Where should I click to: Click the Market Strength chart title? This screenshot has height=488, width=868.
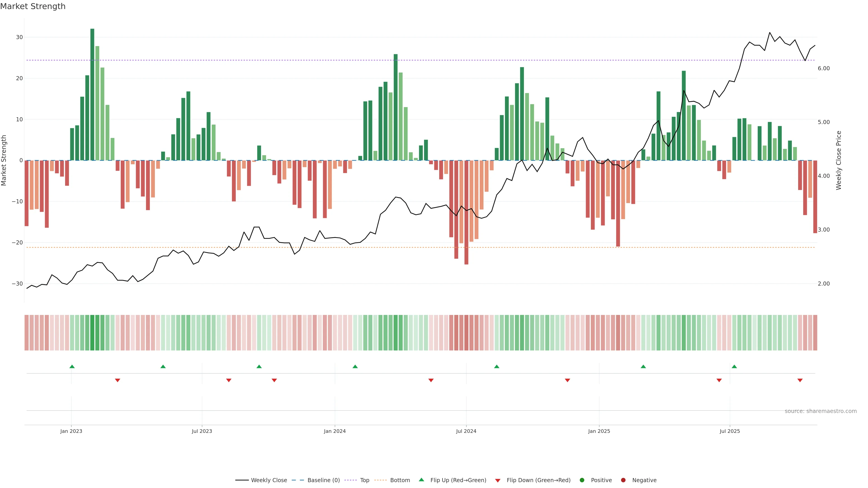point(33,6)
